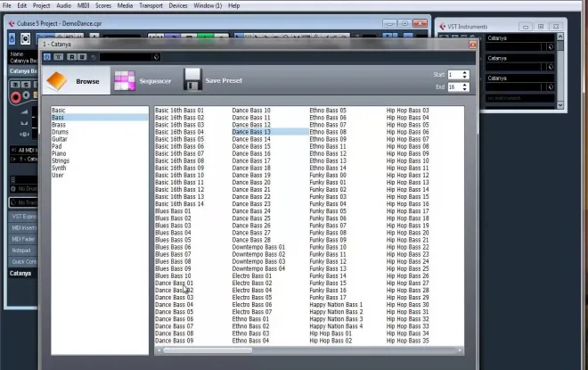Click the empty 'no instrument' VST slot
Viewport: 588px width, 370px height.
[x=519, y=98]
